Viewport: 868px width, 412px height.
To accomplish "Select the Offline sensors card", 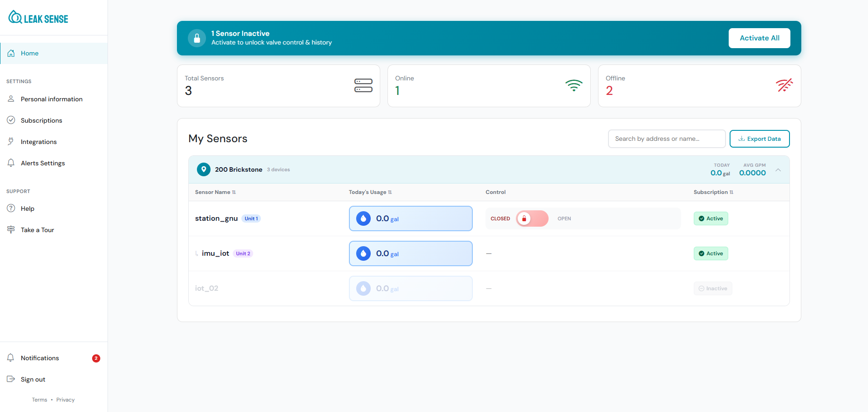I will click(x=700, y=86).
